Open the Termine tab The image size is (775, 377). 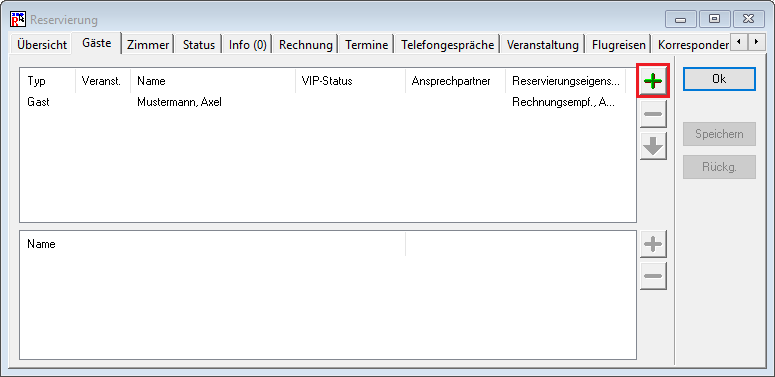367,45
